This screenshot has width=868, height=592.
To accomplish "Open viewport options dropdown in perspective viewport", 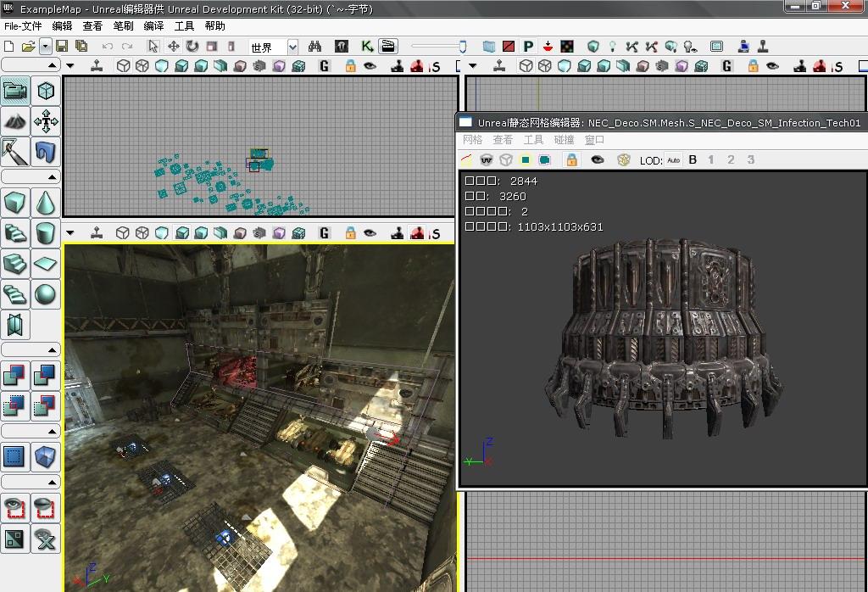I will coord(70,232).
